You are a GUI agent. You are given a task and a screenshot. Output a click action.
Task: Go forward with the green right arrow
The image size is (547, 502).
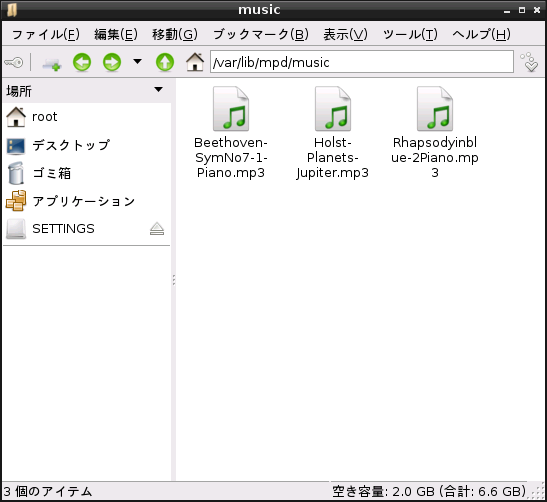point(112,63)
